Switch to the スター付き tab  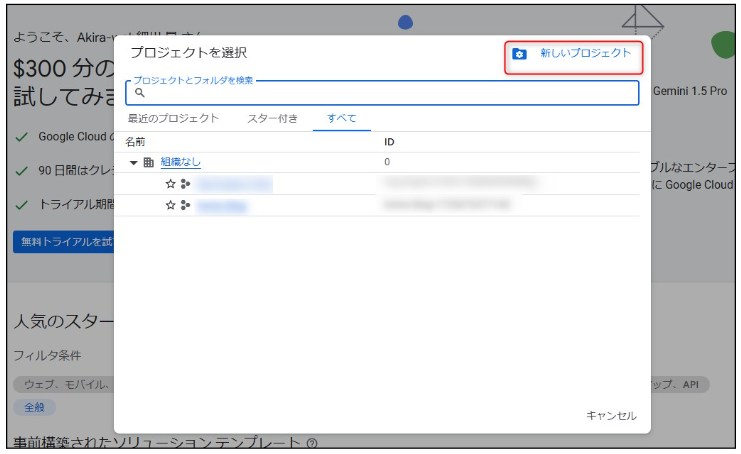tap(272, 119)
